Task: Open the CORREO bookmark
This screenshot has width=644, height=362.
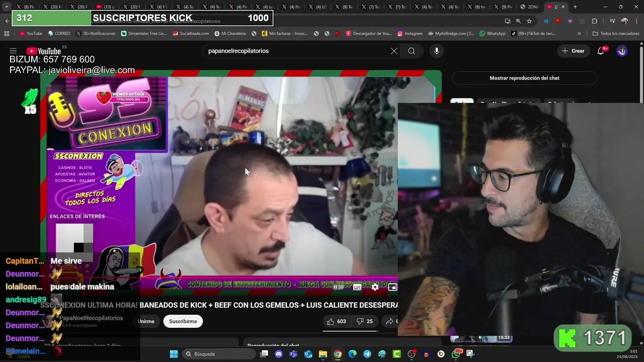Action: coord(59,34)
